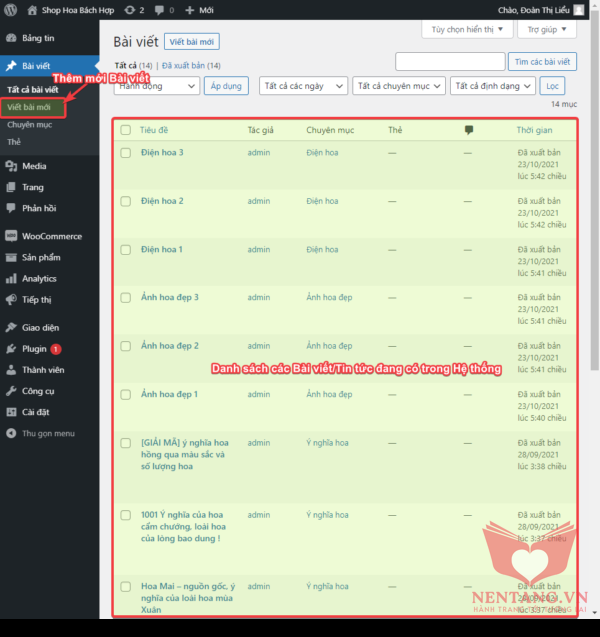Expand the Tất cả các ngày dropdown
Screen dimensions: 600x637
tap(303, 86)
